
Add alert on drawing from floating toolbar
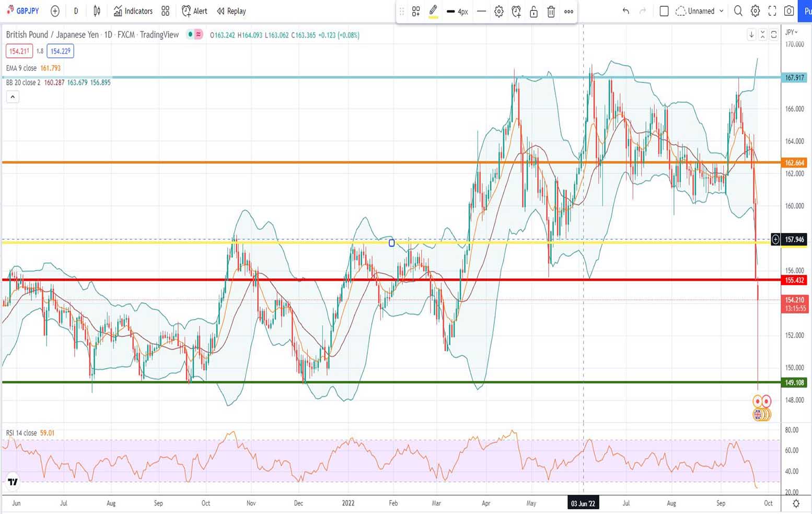pos(516,11)
